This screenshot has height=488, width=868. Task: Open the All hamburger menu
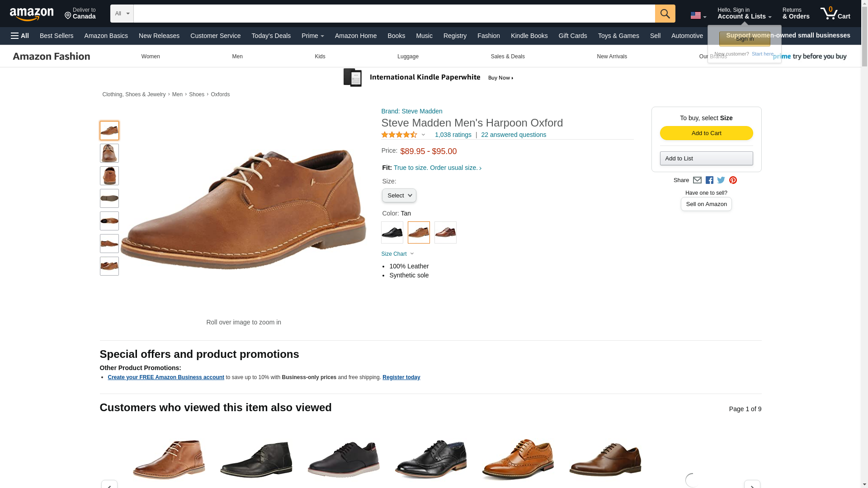[x=20, y=36]
